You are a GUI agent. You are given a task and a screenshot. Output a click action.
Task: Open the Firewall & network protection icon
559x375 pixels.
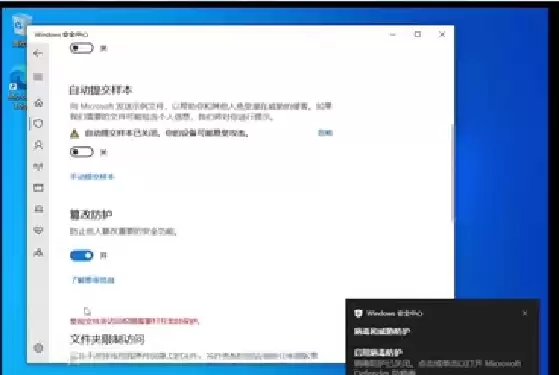39,166
